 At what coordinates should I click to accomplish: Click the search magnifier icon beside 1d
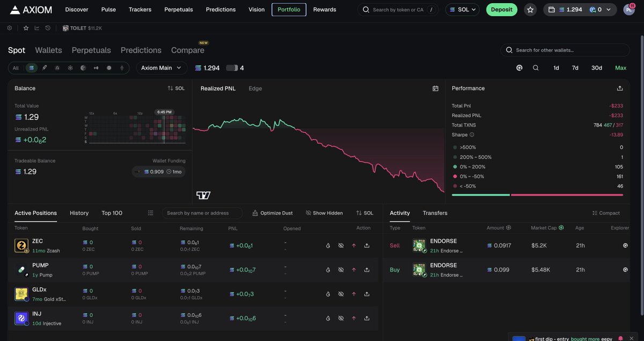(536, 68)
